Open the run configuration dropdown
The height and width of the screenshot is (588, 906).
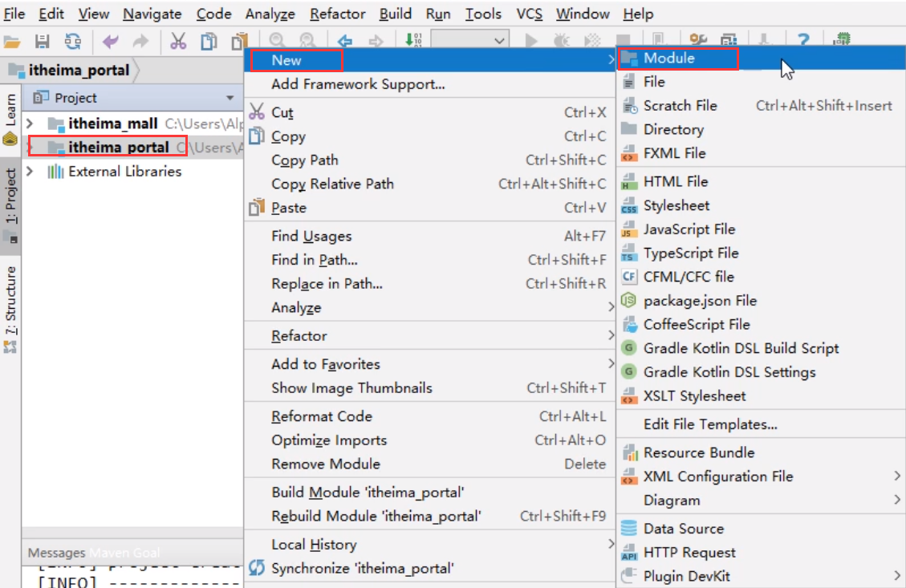[x=470, y=40]
